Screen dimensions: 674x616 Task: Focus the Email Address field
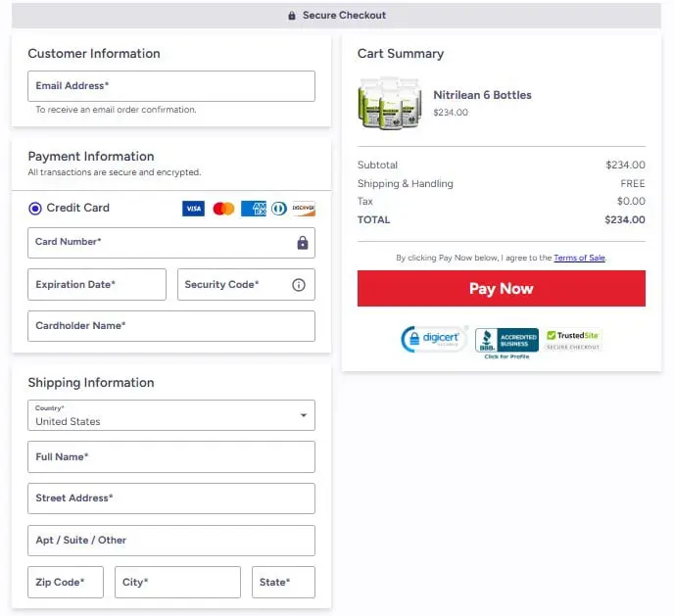point(171,86)
